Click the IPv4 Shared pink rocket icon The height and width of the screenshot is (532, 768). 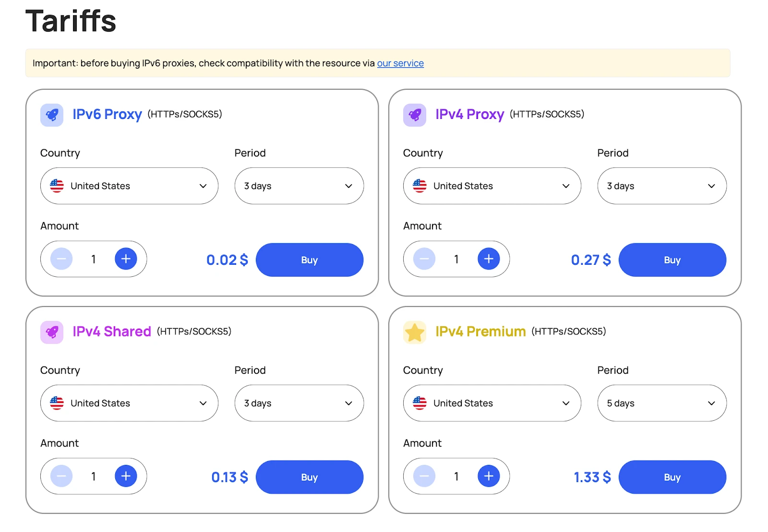tap(52, 332)
